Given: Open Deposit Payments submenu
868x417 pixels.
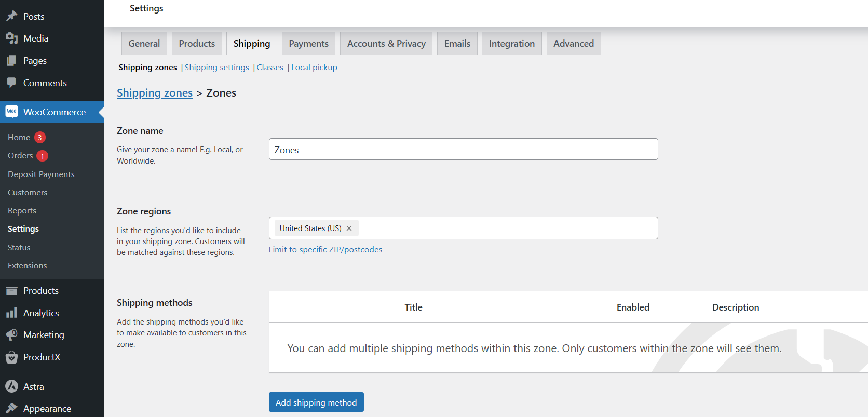Looking at the screenshot, I should [x=41, y=174].
